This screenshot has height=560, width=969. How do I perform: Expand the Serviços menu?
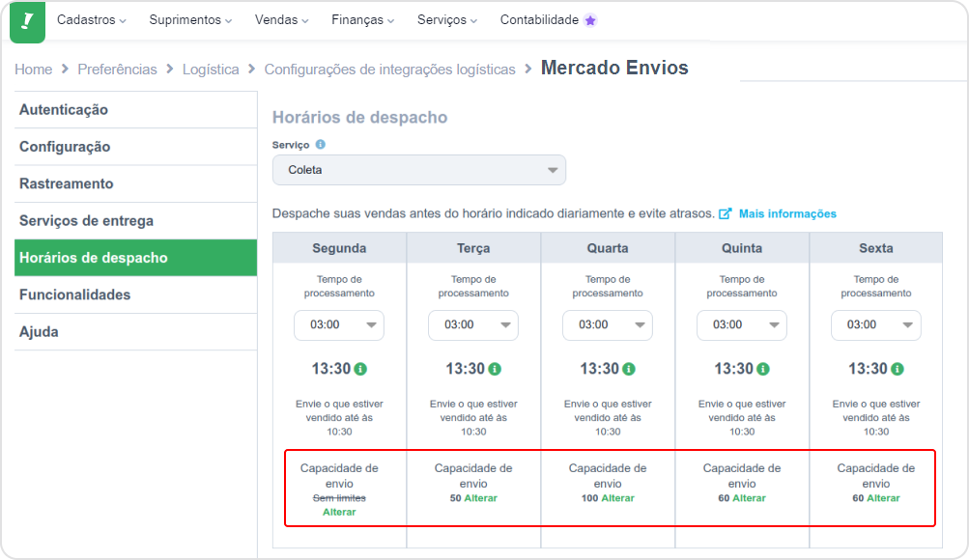pyautogui.click(x=447, y=19)
